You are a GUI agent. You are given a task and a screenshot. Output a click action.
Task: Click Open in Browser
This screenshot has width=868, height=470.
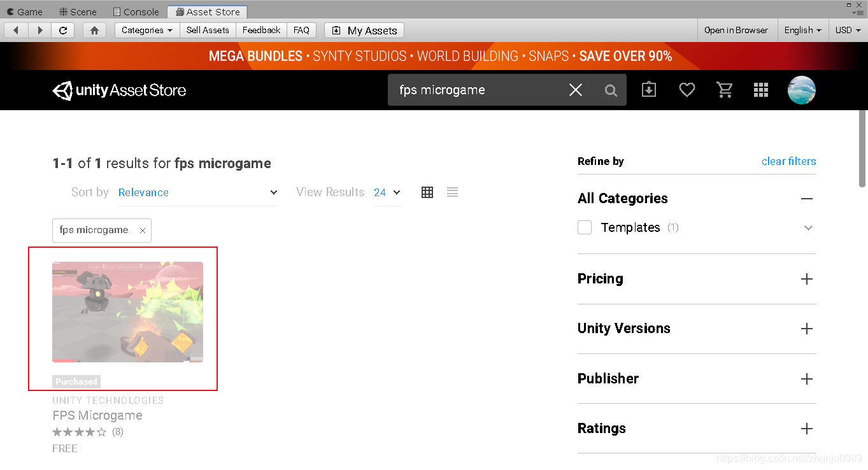[x=736, y=30]
